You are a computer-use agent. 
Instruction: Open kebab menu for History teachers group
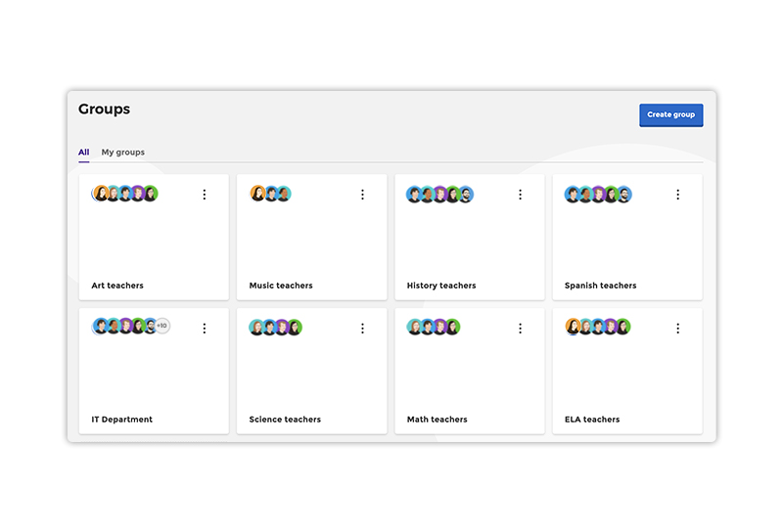coord(520,195)
